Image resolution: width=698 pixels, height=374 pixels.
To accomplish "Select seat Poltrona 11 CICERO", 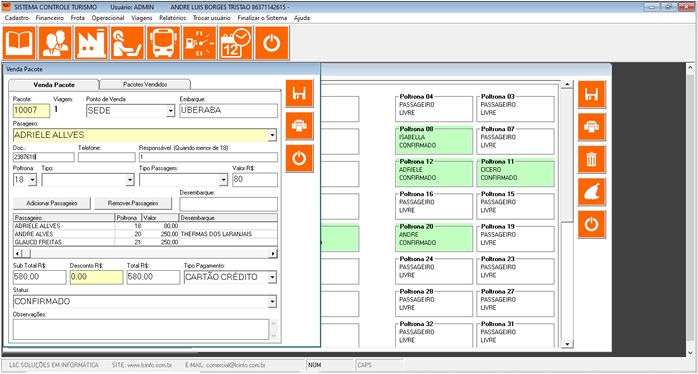I will click(x=515, y=174).
